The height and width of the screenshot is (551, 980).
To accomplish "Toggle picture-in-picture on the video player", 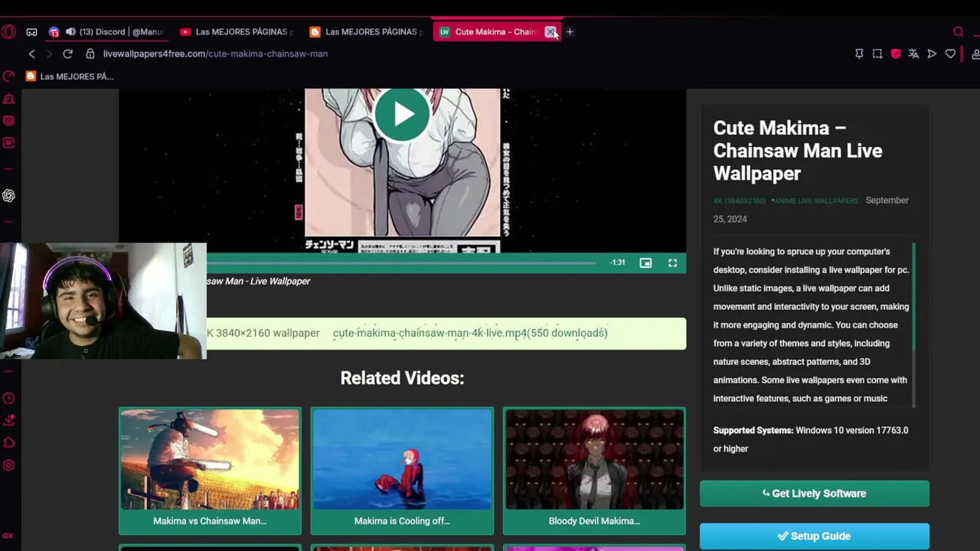I will click(645, 263).
